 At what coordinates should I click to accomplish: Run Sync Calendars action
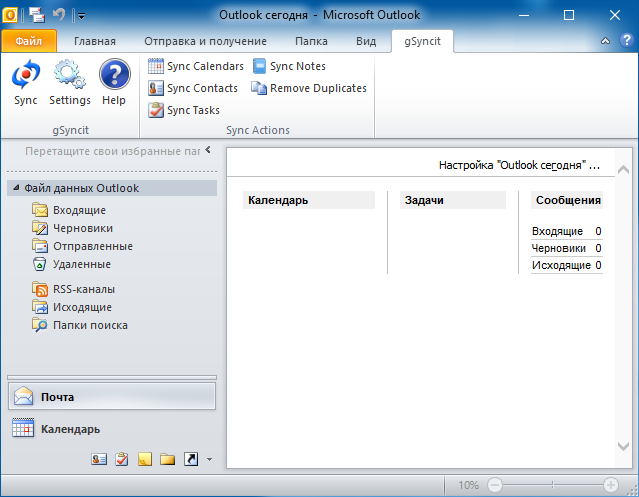point(196,66)
